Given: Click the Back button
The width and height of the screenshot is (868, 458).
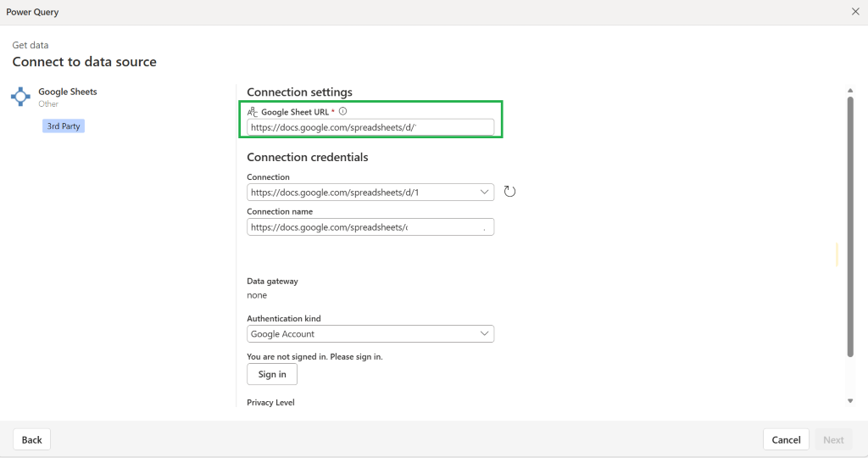Looking at the screenshot, I should tap(31, 439).
